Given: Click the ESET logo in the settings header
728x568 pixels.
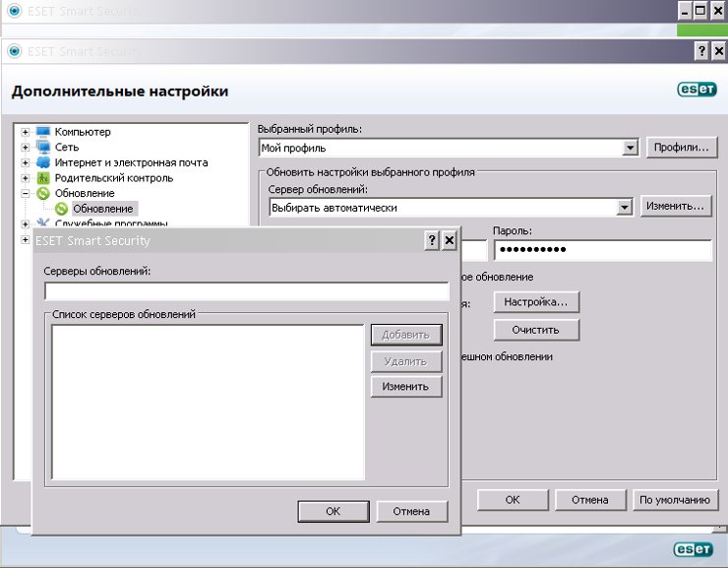Looking at the screenshot, I should (697, 90).
